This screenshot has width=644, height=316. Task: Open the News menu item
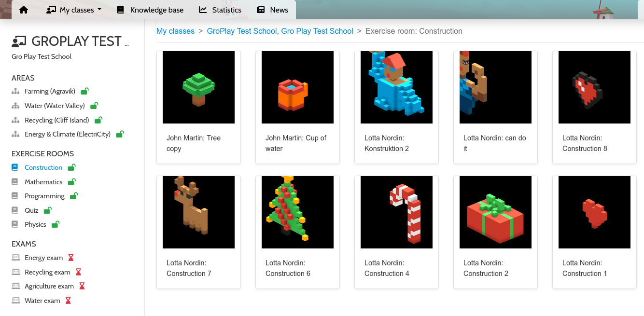tap(272, 10)
